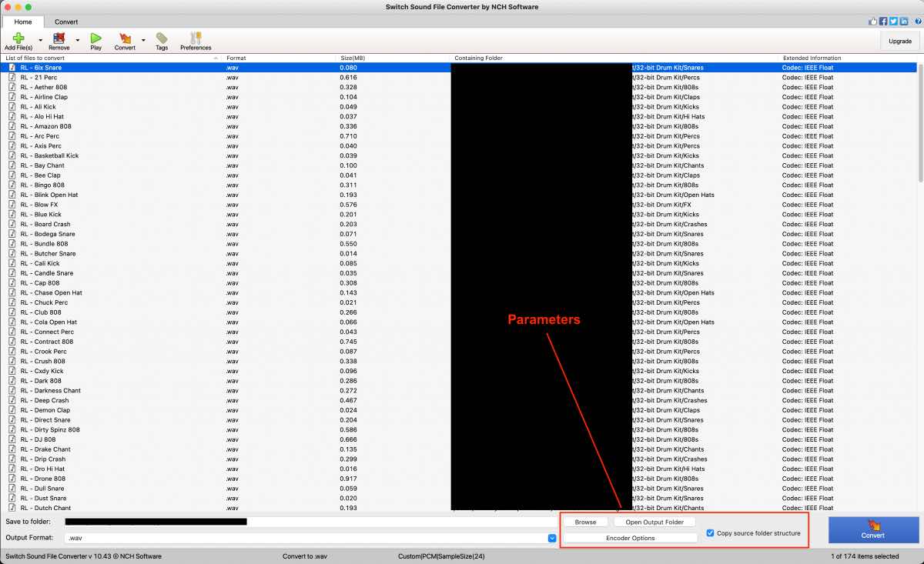Click the large blue Convert button
This screenshot has width=924, height=564.
(x=873, y=529)
